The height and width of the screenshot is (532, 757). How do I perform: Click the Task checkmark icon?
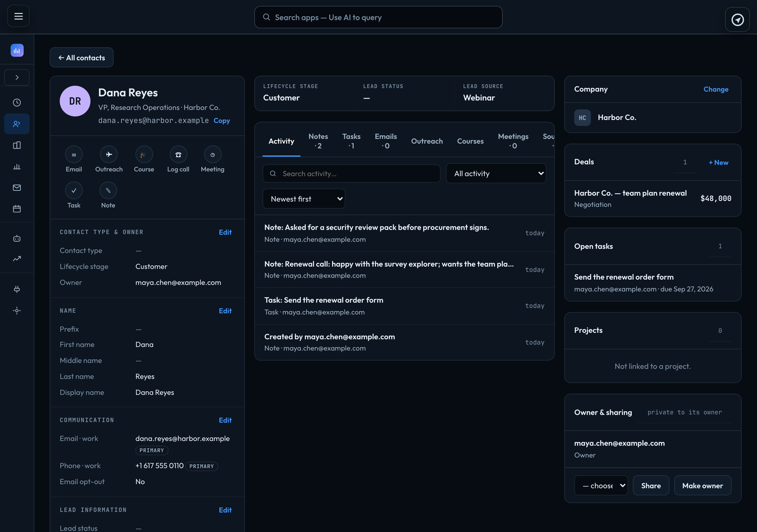point(74,191)
